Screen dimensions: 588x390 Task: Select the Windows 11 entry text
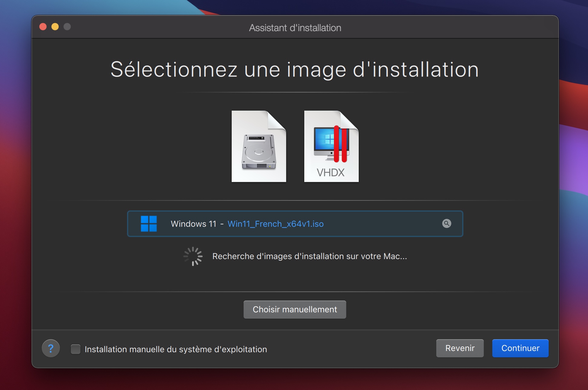(194, 224)
